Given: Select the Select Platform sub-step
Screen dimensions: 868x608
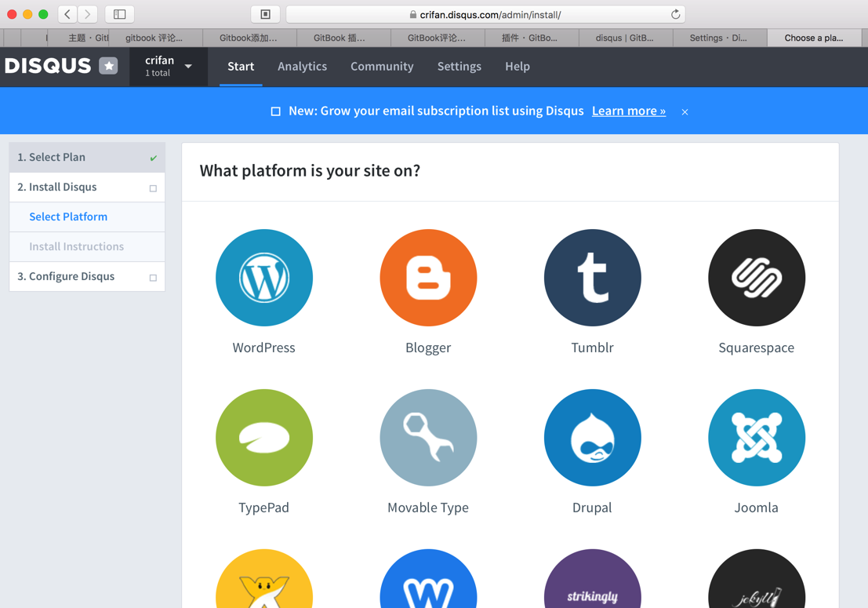Looking at the screenshot, I should pos(87,217).
